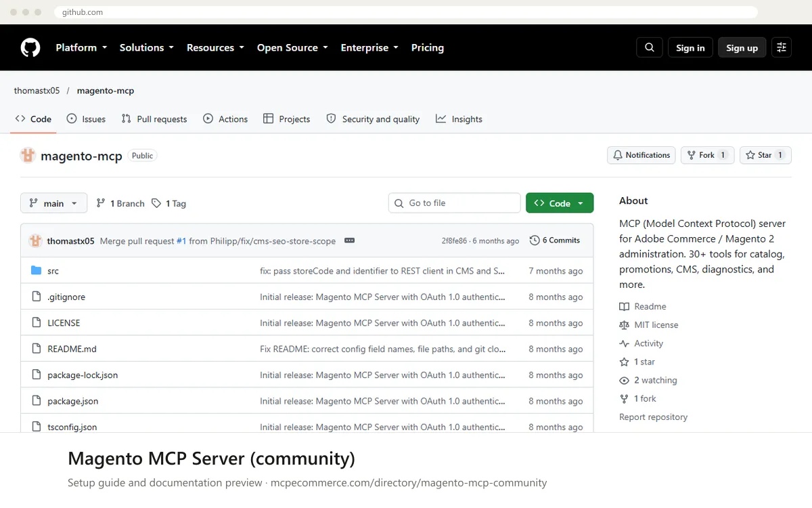Image resolution: width=812 pixels, height=508 pixels.
Task: Click the Go to file search field
Action: coord(454,203)
